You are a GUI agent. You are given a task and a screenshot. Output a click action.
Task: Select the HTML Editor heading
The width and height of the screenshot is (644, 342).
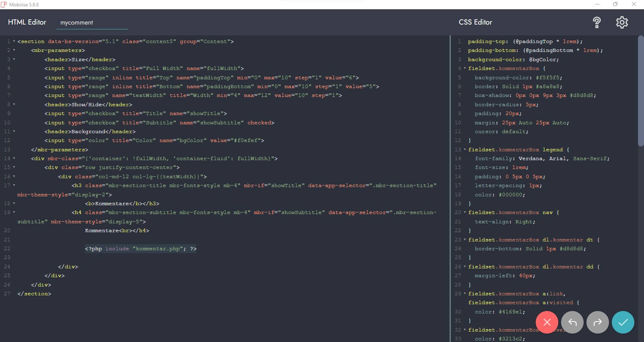coord(27,23)
